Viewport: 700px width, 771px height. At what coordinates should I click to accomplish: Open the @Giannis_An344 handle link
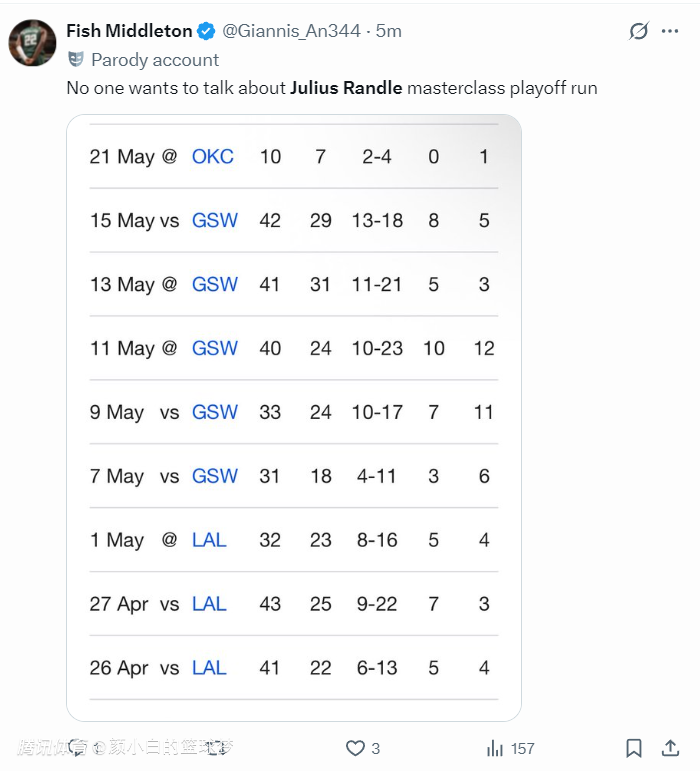point(291,31)
